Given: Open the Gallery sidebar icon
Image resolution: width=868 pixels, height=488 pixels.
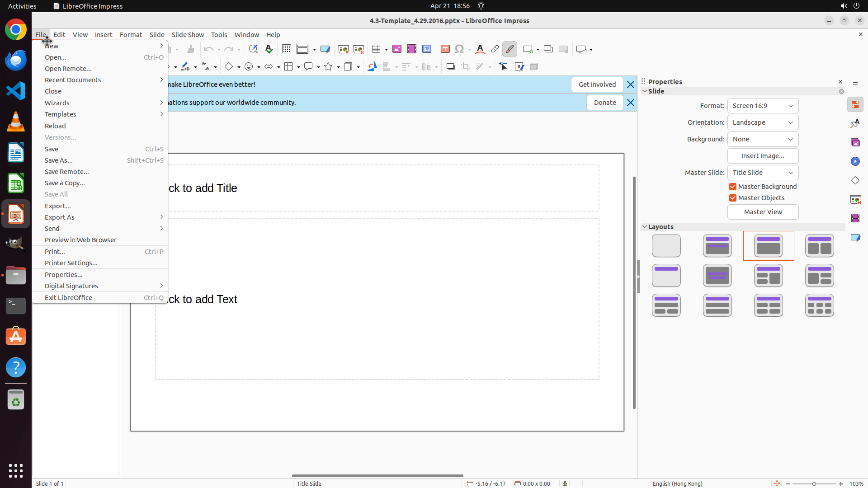Looking at the screenshot, I should [x=855, y=142].
